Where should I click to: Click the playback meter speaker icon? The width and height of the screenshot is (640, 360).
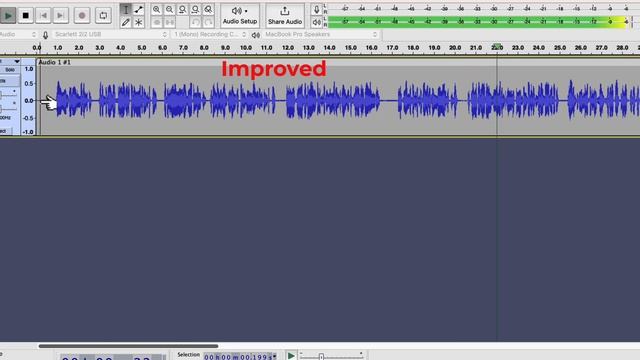pos(316,22)
